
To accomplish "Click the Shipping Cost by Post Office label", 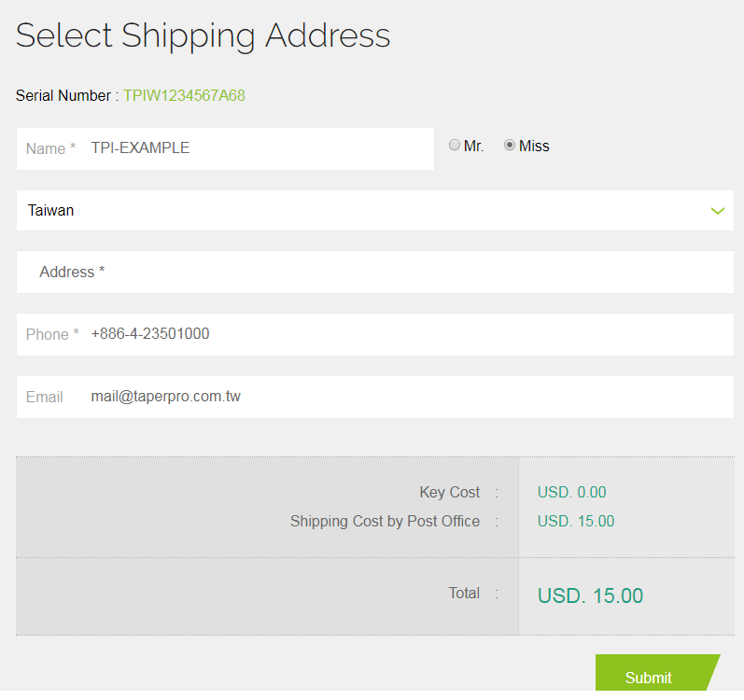I will point(385,522).
